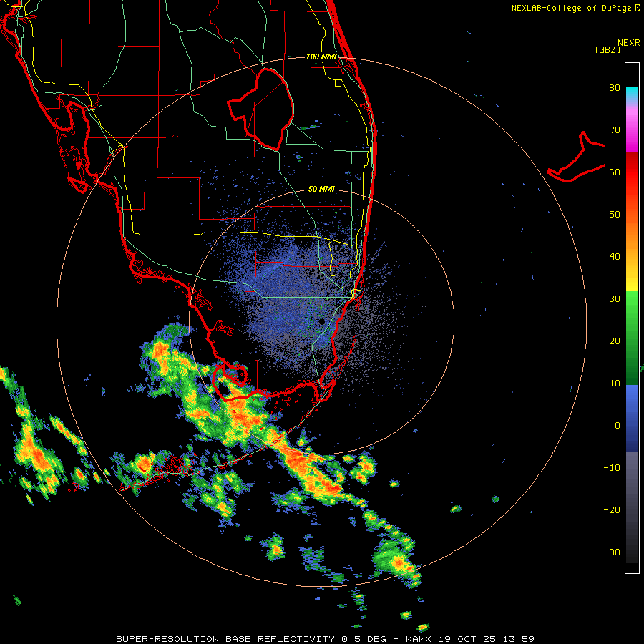
Task: Click the black radar site dot at map center
Action: pyautogui.click(x=322, y=321)
